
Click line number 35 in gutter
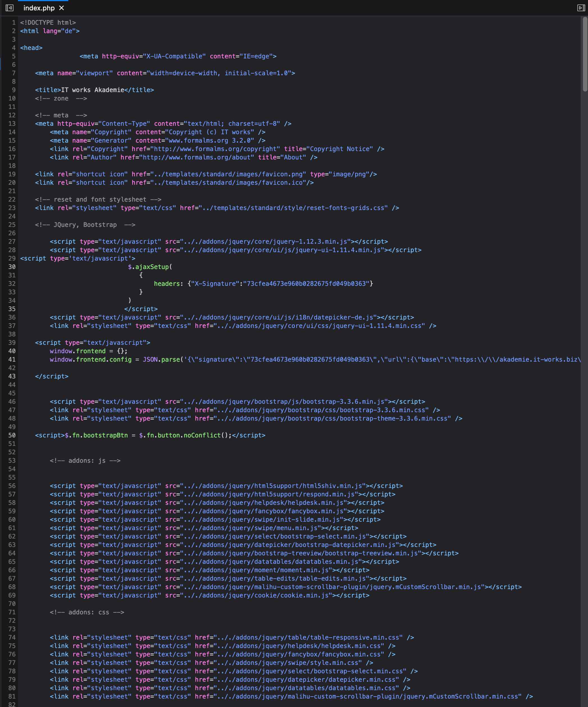click(x=12, y=309)
